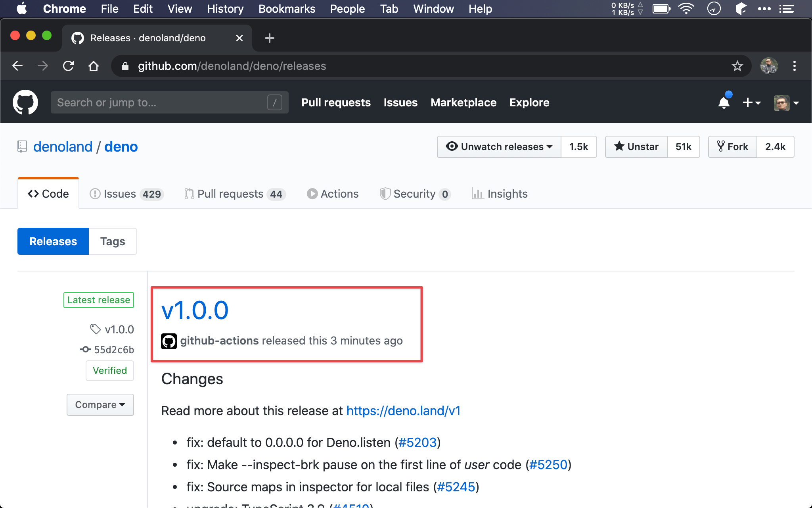Open the denoland owner link
Image resolution: width=812 pixels, height=508 pixels.
63,147
